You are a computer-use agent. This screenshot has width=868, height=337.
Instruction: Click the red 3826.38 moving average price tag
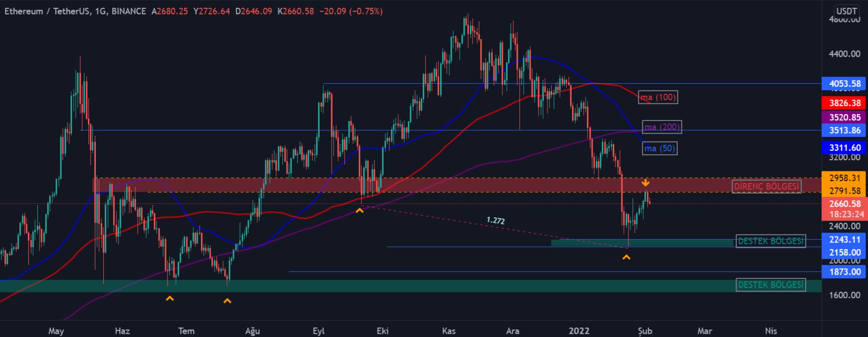click(844, 103)
